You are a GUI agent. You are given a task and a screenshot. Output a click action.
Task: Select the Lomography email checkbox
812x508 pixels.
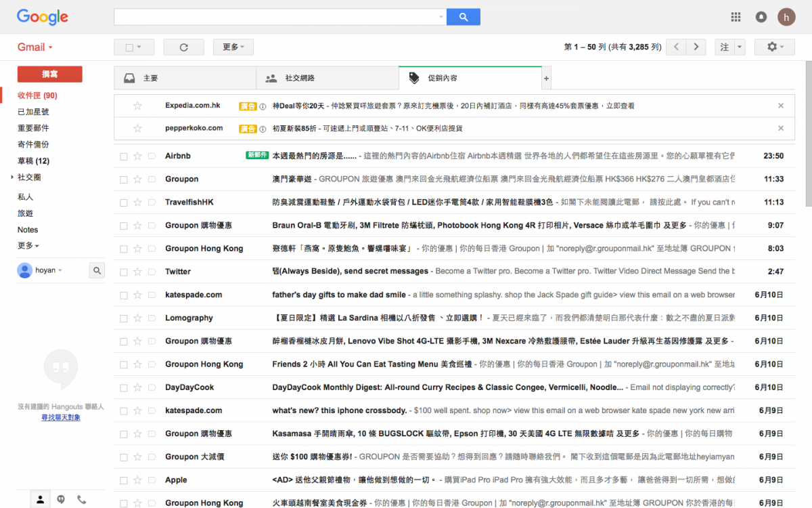pos(124,318)
